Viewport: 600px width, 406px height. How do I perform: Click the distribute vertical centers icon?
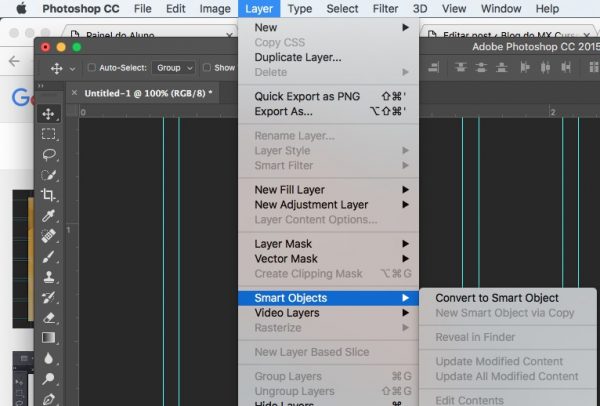pyautogui.click(x=481, y=68)
